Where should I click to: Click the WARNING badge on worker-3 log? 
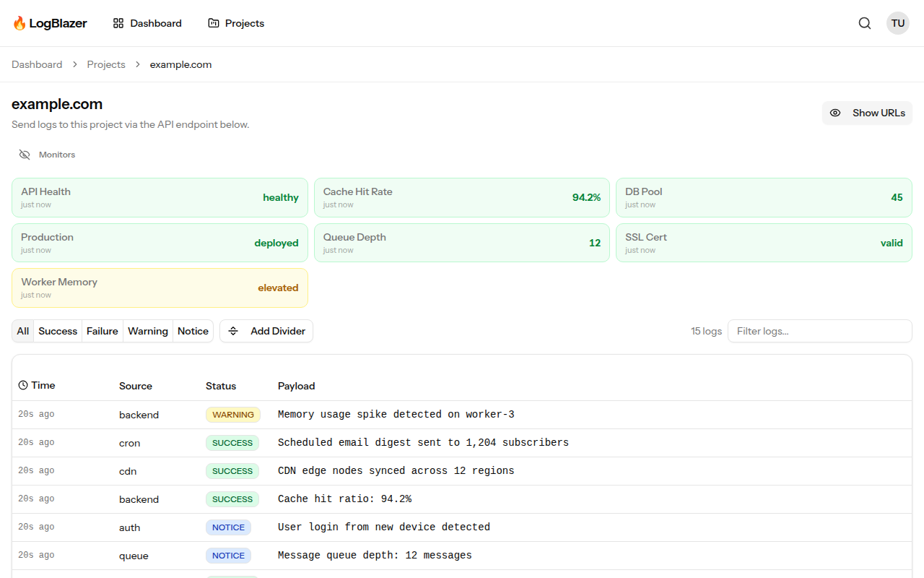(233, 415)
